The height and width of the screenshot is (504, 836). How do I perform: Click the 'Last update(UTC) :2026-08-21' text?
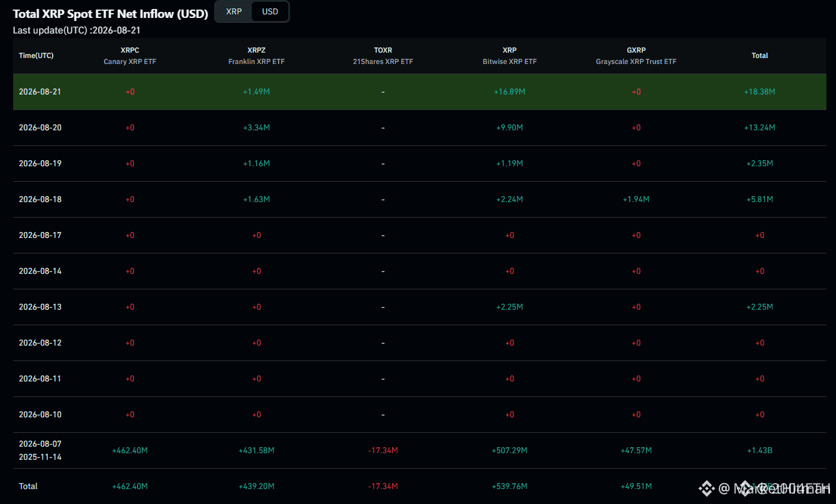pyautogui.click(x=77, y=30)
